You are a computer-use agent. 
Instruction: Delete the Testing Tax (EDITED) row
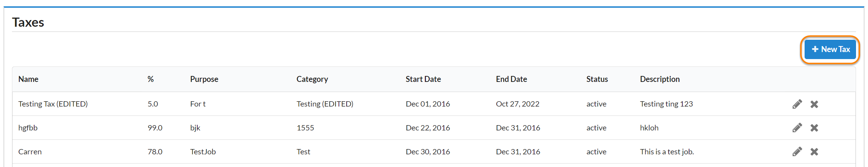coord(814,104)
